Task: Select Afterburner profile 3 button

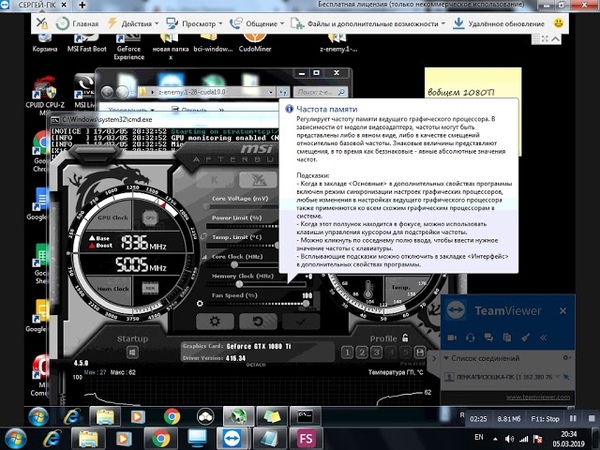Action: click(376, 352)
